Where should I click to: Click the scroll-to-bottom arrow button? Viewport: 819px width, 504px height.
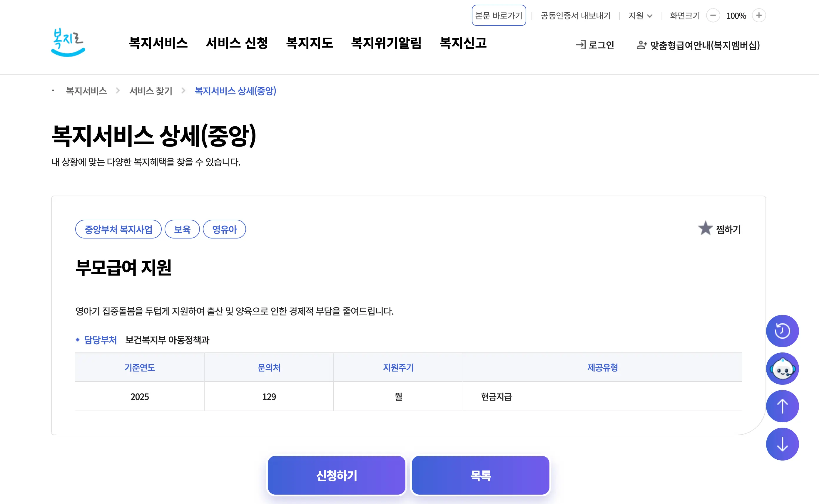782,444
